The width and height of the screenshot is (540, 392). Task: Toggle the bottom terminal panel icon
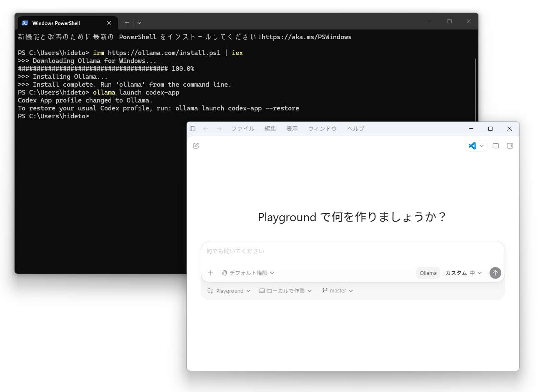pos(496,146)
